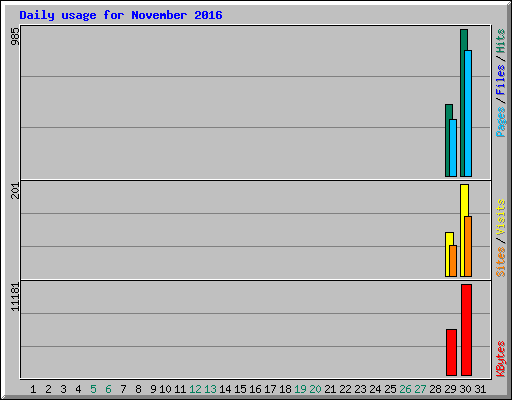This screenshot has height=400, width=512.
Task: Click the blue Files legend label
Action: click(x=501, y=80)
